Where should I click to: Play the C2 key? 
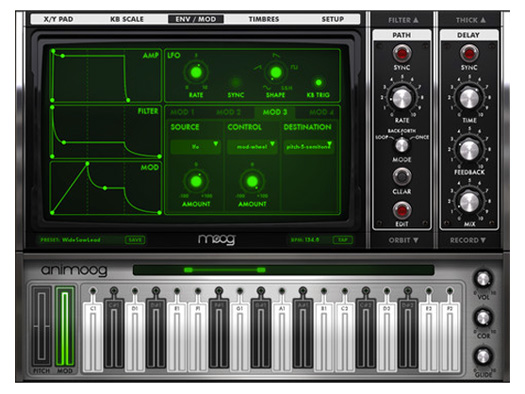[345, 336]
